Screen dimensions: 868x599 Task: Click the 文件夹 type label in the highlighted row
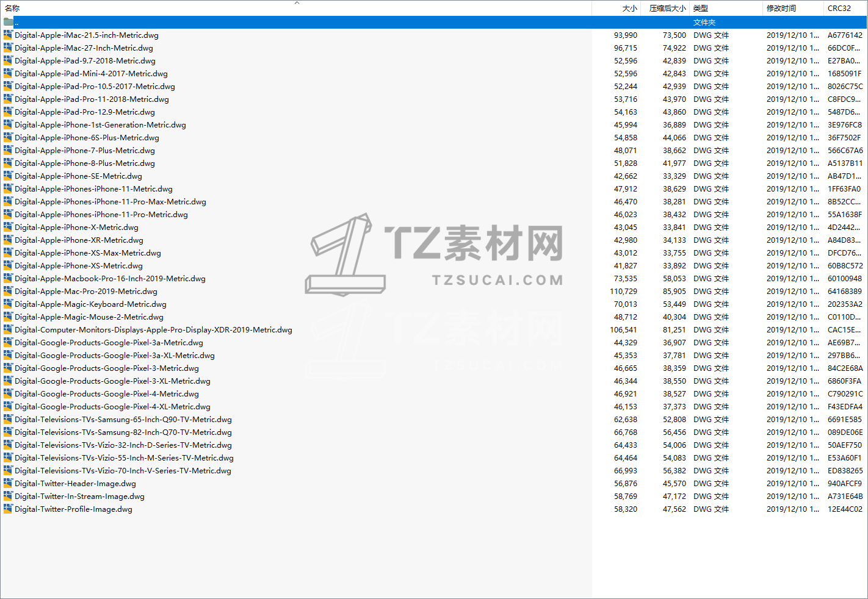tap(704, 23)
